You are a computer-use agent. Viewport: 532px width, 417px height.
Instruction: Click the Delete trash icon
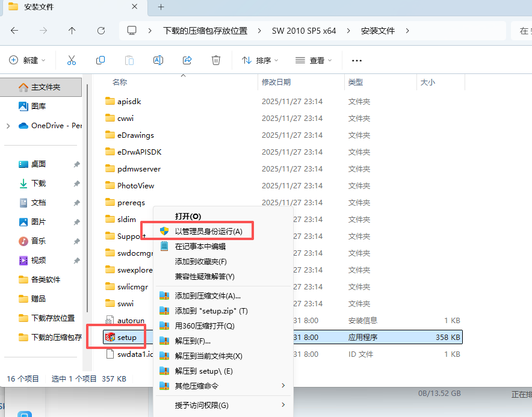[216, 60]
